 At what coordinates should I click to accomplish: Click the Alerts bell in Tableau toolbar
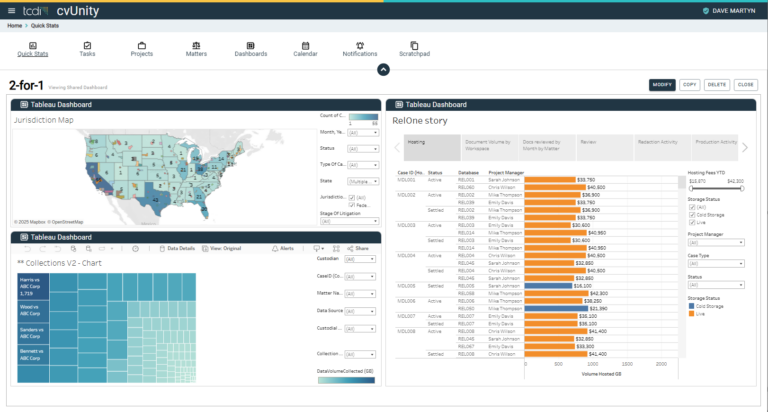click(277, 247)
